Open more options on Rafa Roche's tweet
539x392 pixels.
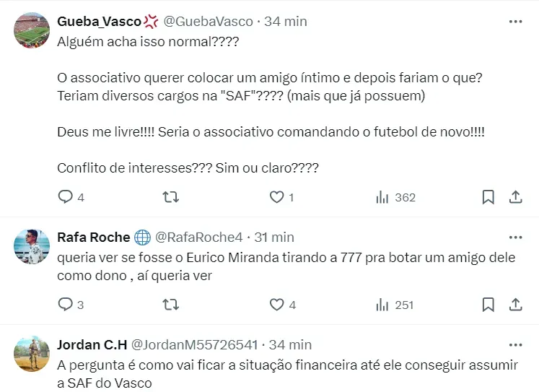(x=515, y=237)
